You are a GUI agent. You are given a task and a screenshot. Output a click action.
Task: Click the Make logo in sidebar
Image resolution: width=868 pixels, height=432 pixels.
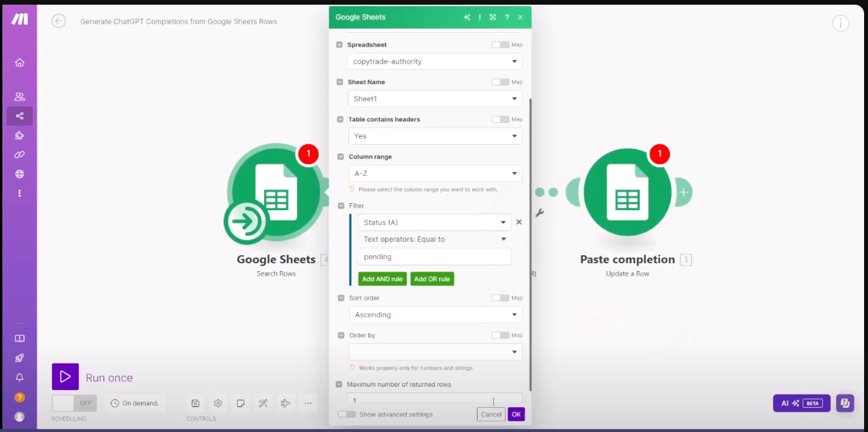(19, 19)
